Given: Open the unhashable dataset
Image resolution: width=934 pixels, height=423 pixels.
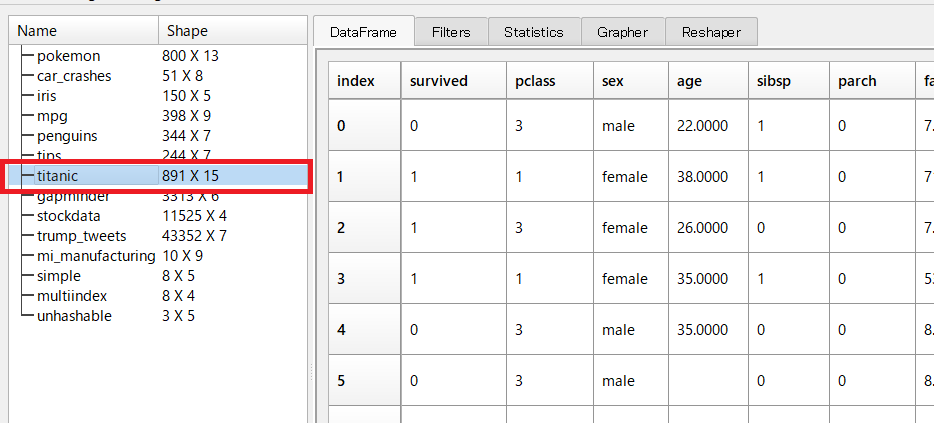Looking at the screenshot, I should point(74,316).
